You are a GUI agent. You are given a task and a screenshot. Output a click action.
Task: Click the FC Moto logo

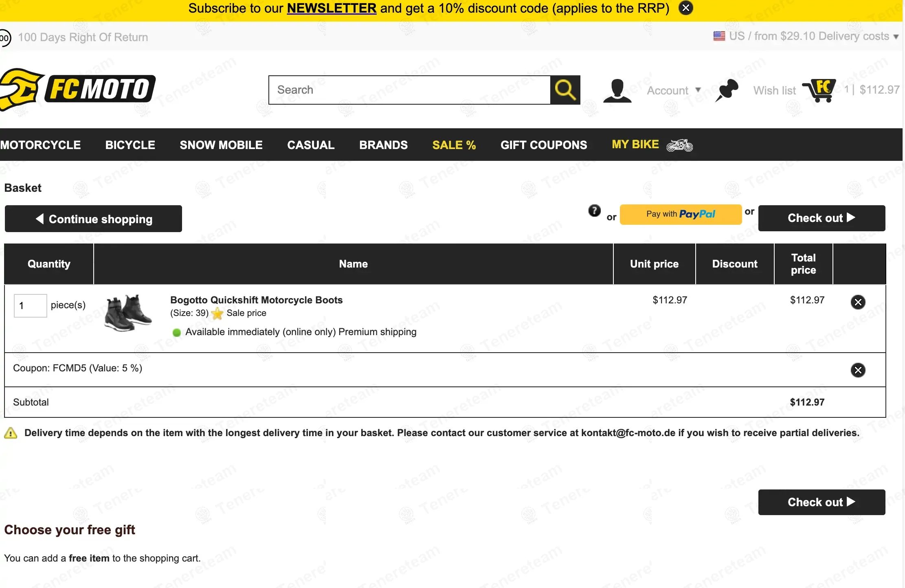click(78, 89)
